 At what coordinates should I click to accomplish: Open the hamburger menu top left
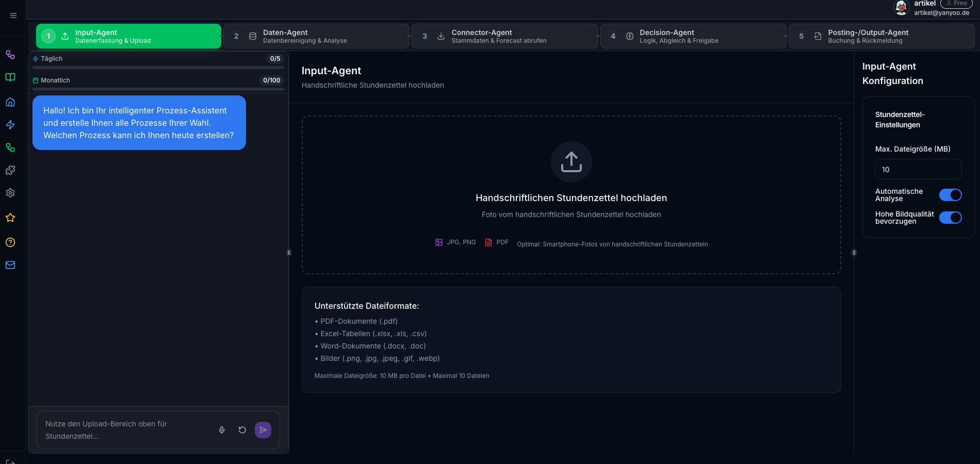pos(13,15)
